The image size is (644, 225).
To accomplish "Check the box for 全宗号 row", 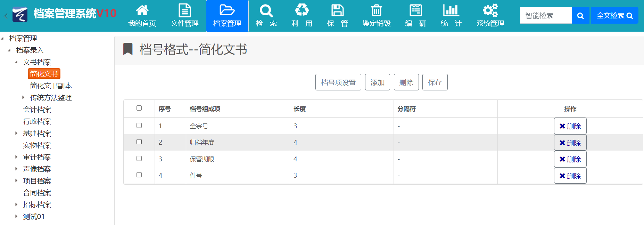I will [139, 125].
